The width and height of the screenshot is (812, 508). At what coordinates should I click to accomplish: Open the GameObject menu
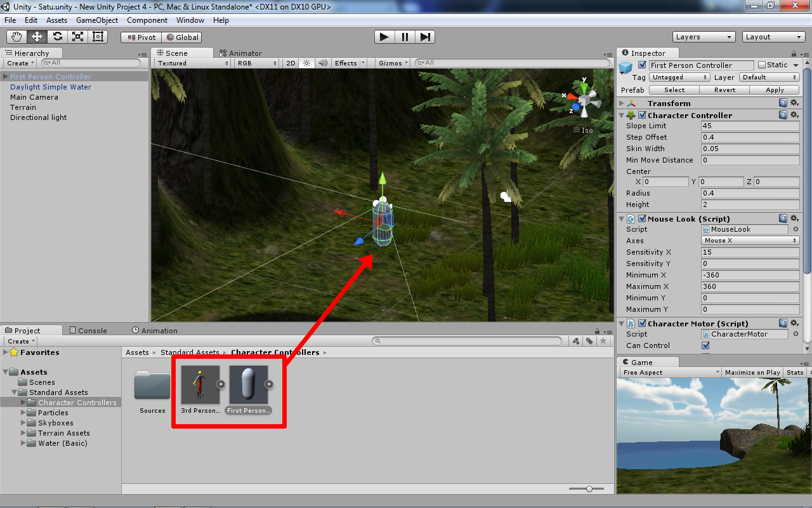pyautogui.click(x=97, y=20)
